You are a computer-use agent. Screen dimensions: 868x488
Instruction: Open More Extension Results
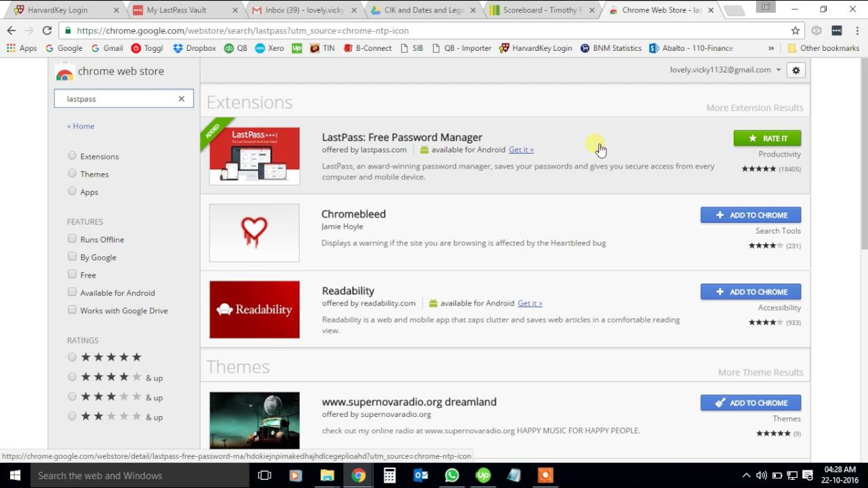(754, 108)
